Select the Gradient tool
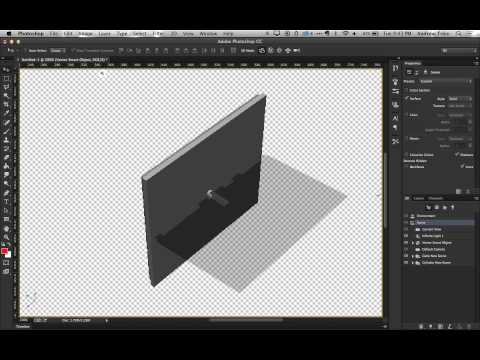The image size is (480, 360). pyautogui.click(x=6, y=166)
